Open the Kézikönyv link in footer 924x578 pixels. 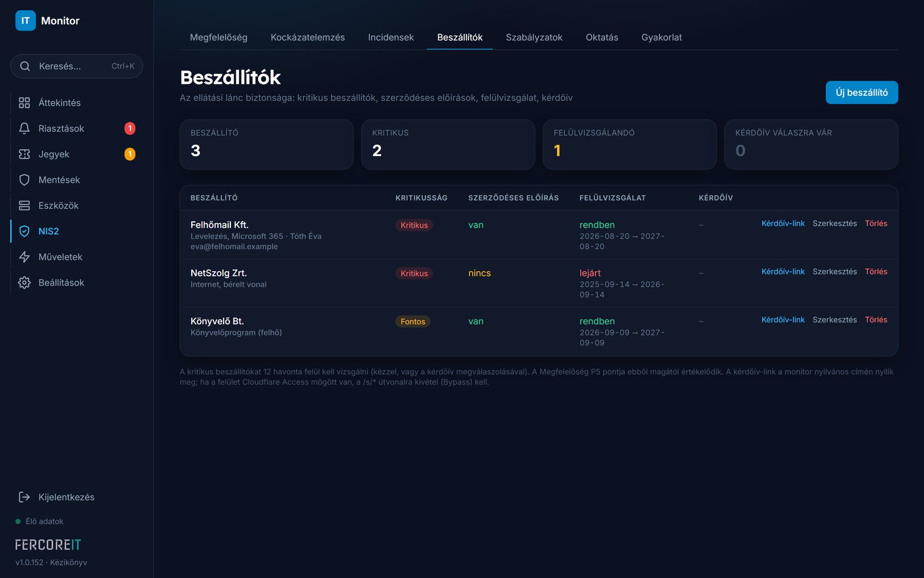[x=69, y=562]
